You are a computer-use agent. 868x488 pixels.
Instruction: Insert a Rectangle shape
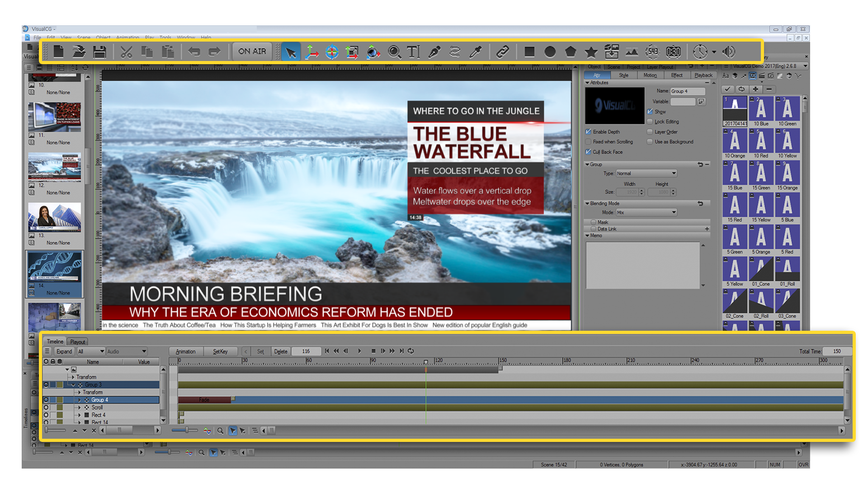tap(529, 52)
